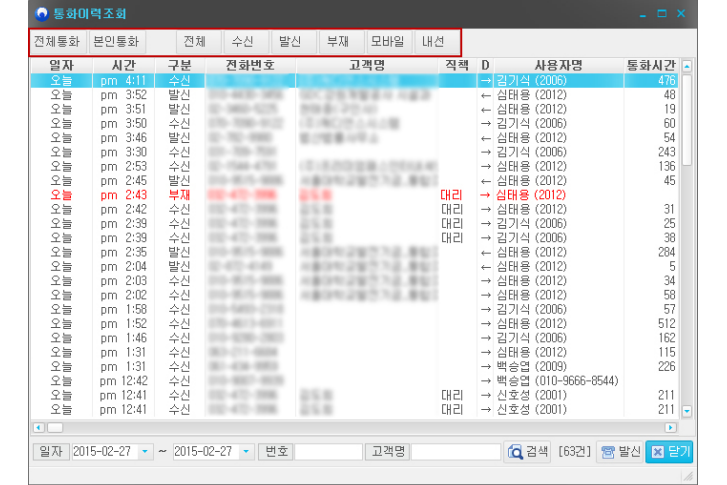
Task: Sort by 통화시간 column header
Action: pyautogui.click(x=651, y=65)
